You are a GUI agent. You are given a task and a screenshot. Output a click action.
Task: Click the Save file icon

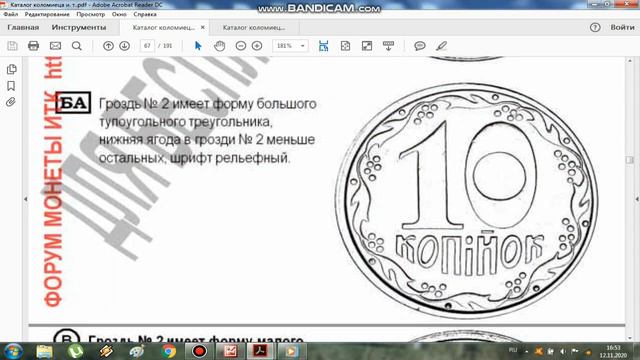coord(12,46)
